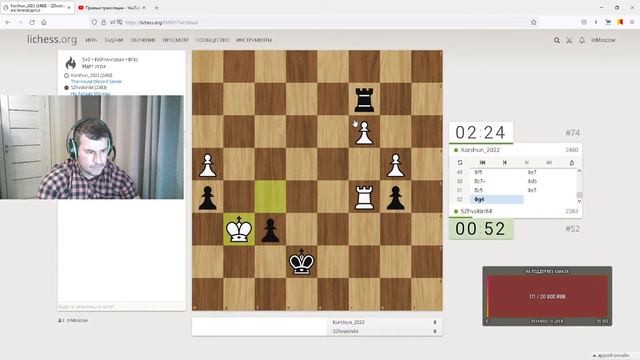Open challenges crossed-swords icon

pyautogui.click(x=569, y=40)
